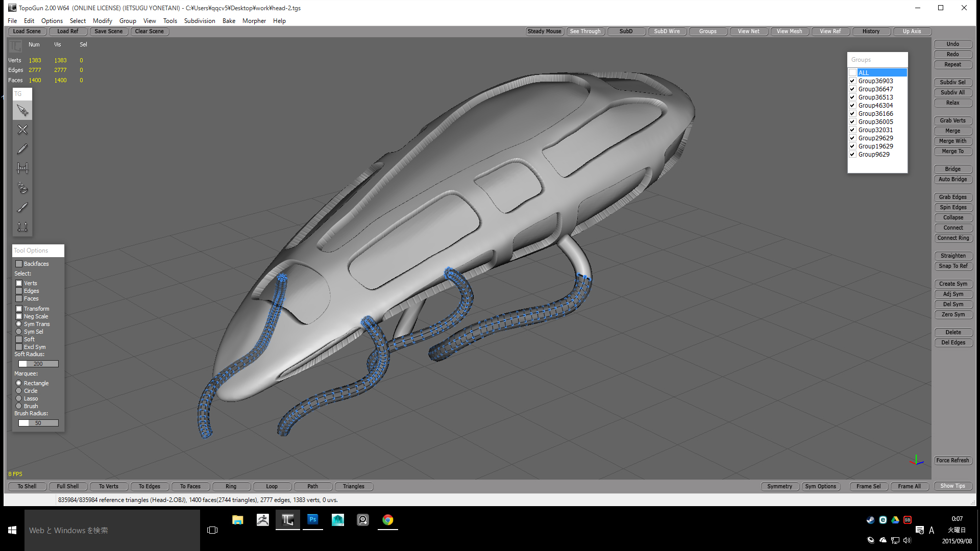The width and height of the screenshot is (980, 551).
Task: Click the Snap To Ref button
Action: [x=953, y=266]
